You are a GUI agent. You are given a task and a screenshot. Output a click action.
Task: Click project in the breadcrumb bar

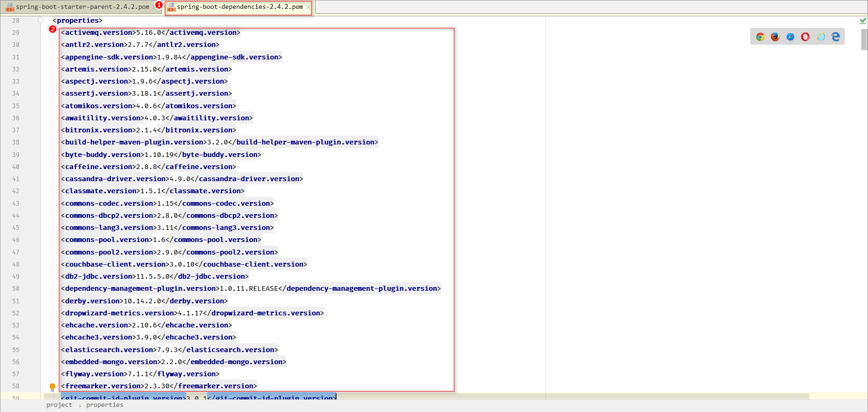[x=59, y=405]
